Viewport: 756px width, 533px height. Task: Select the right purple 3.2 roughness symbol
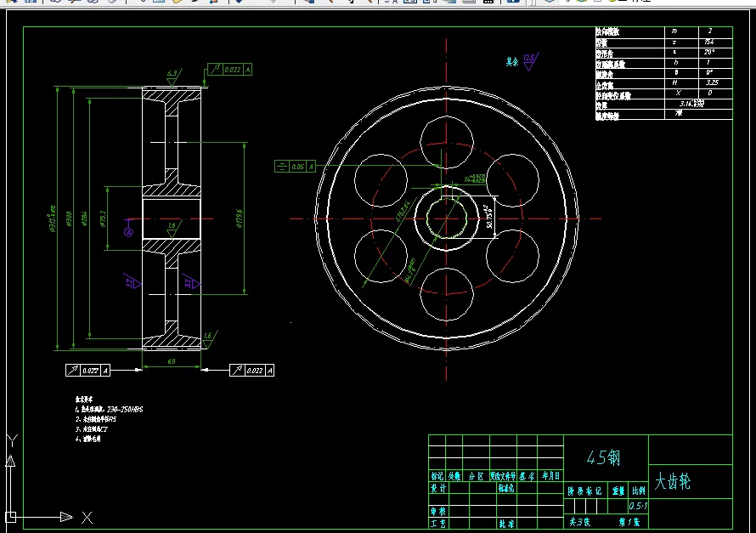tap(191, 282)
